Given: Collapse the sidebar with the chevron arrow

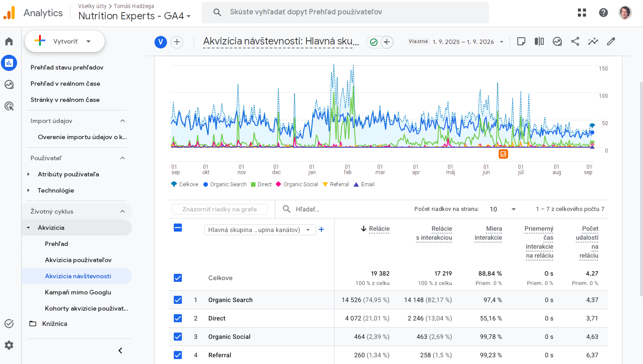Looking at the screenshot, I should [120, 351].
